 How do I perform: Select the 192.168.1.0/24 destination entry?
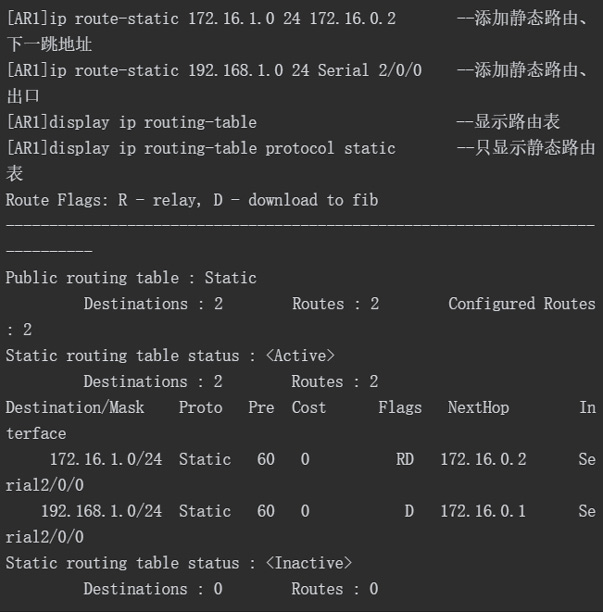point(101,511)
